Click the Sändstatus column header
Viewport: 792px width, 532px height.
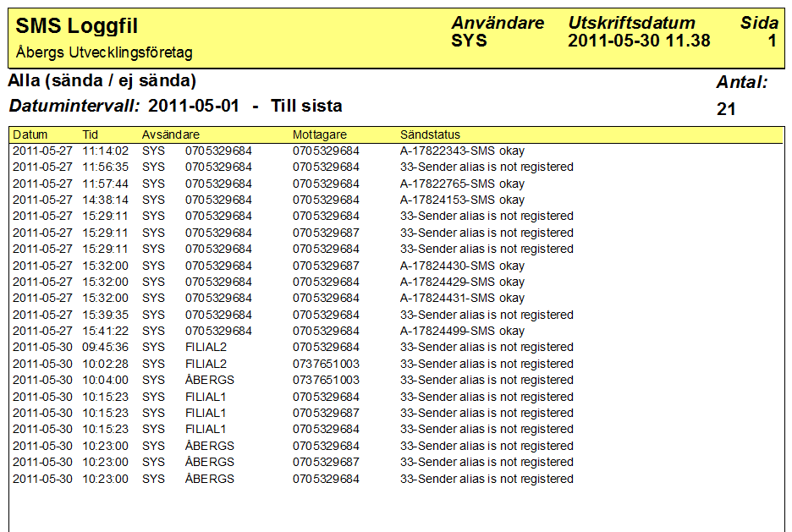[x=431, y=134]
